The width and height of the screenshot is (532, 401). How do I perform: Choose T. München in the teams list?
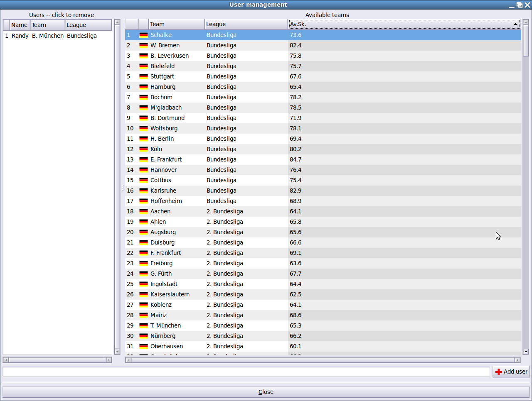[323, 325]
